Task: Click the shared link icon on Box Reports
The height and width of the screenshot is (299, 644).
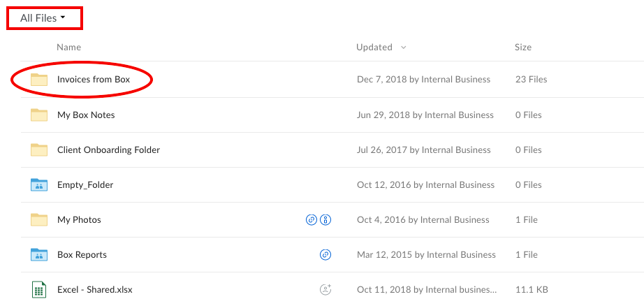Action: tap(325, 255)
